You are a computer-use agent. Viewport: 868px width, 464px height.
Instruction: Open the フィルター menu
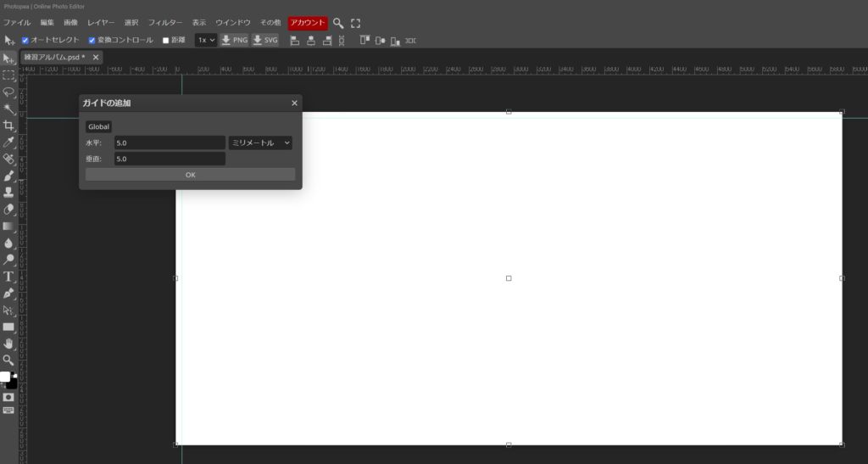tap(164, 23)
